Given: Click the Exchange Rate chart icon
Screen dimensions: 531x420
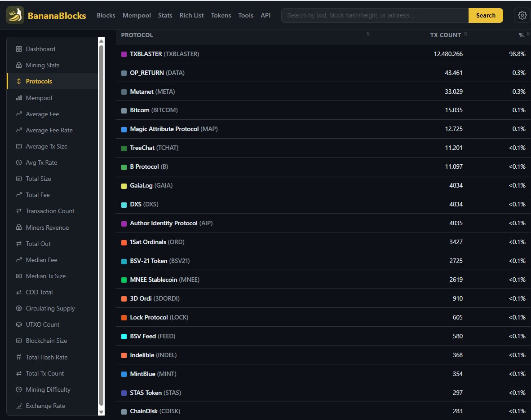Looking at the screenshot, I should click(x=18, y=406).
